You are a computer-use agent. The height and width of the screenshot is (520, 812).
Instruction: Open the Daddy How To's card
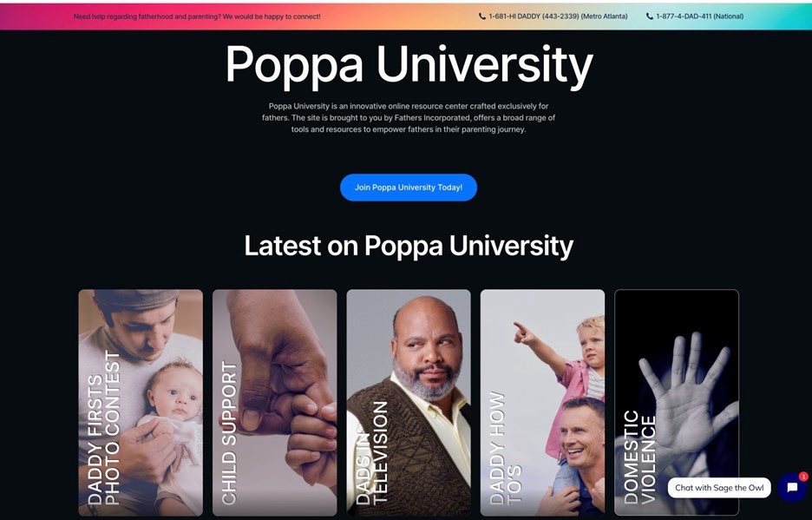[x=543, y=402]
